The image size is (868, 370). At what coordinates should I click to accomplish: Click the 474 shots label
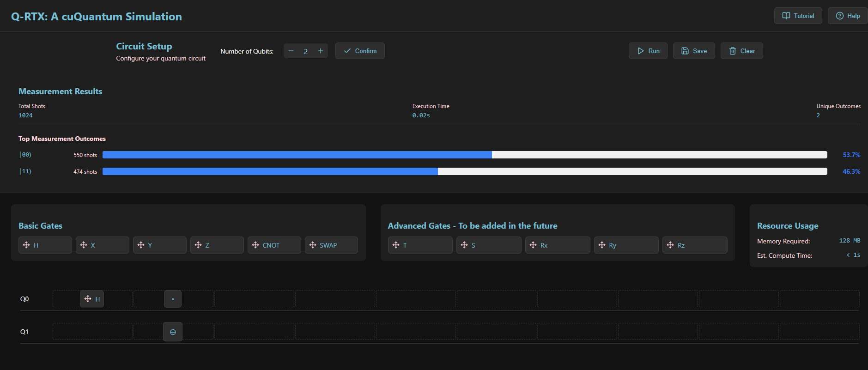pos(85,172)
